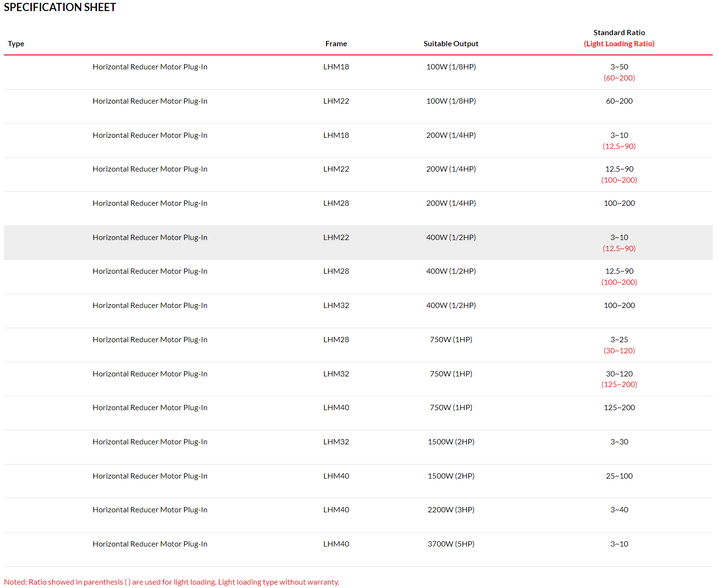Select LHM22 frame in the 400W highlighted row
The height and width of the screenshot is (588, 719).
tap(336, 238)
